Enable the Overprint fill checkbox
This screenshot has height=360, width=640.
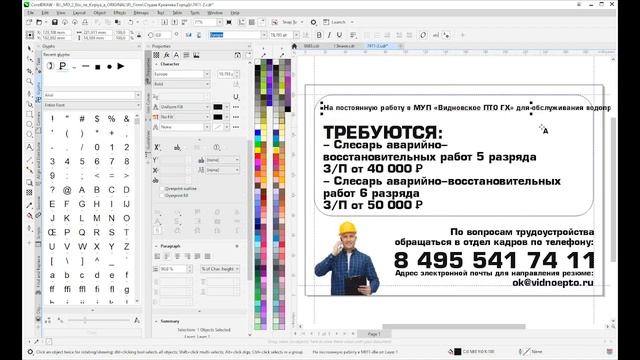[162, 196]
